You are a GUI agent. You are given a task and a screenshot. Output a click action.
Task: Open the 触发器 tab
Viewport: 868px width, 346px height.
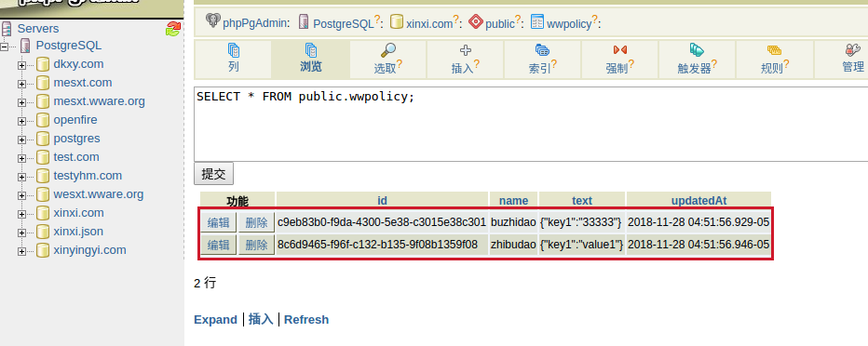[x=697, y=60]
